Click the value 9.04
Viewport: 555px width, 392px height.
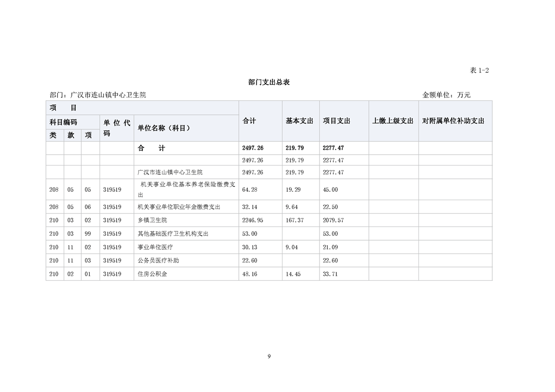292,247
